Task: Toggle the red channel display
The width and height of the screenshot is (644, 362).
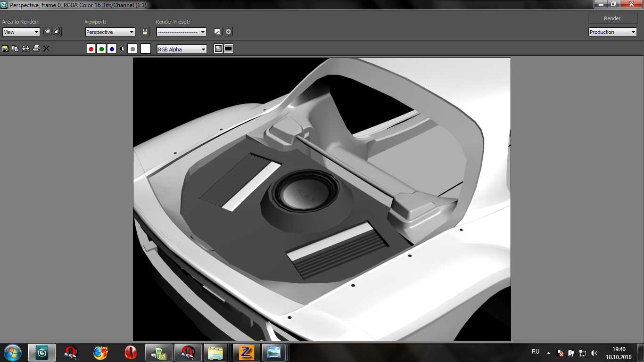Action: coord(91,49)
